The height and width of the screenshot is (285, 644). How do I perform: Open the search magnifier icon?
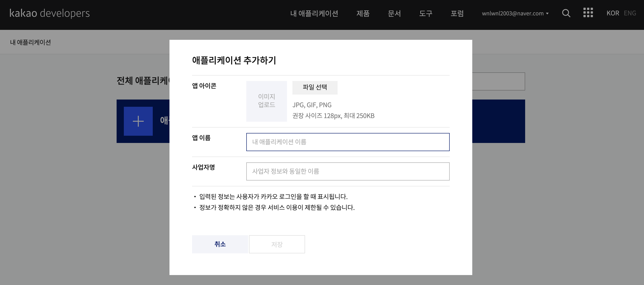(x=566, y=13)
